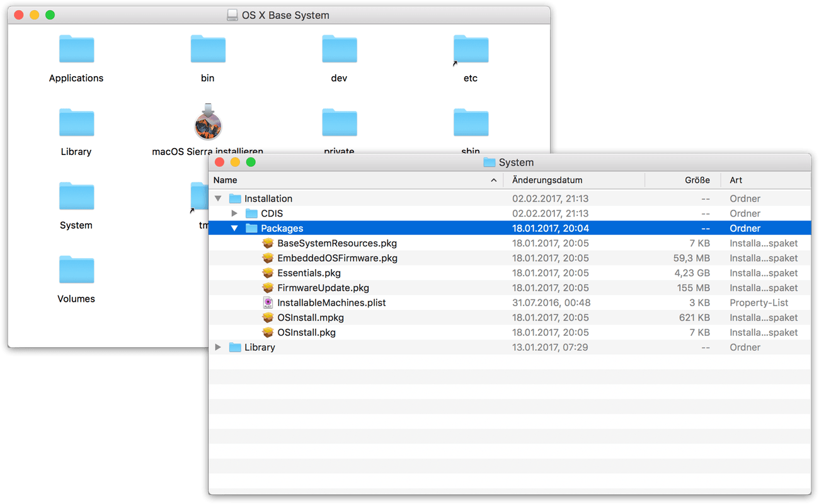Close the System window
819x504 pixels.
click(220, 163)
